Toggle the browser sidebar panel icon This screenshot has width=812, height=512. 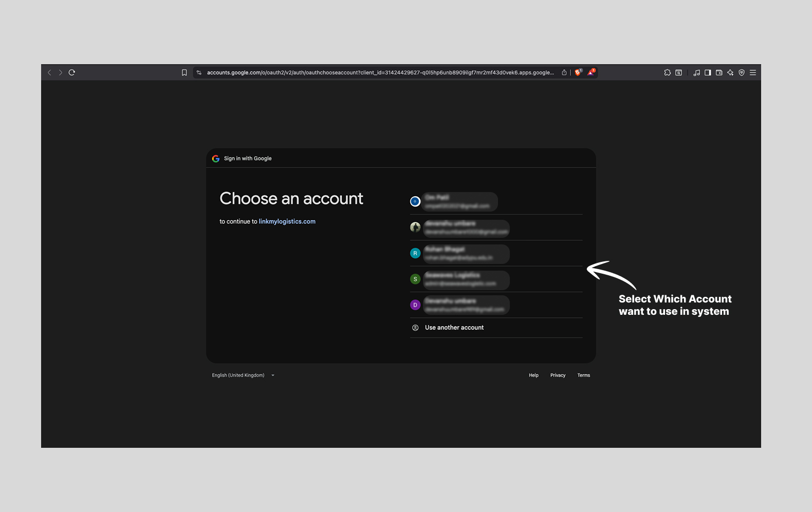click(708, 72)
